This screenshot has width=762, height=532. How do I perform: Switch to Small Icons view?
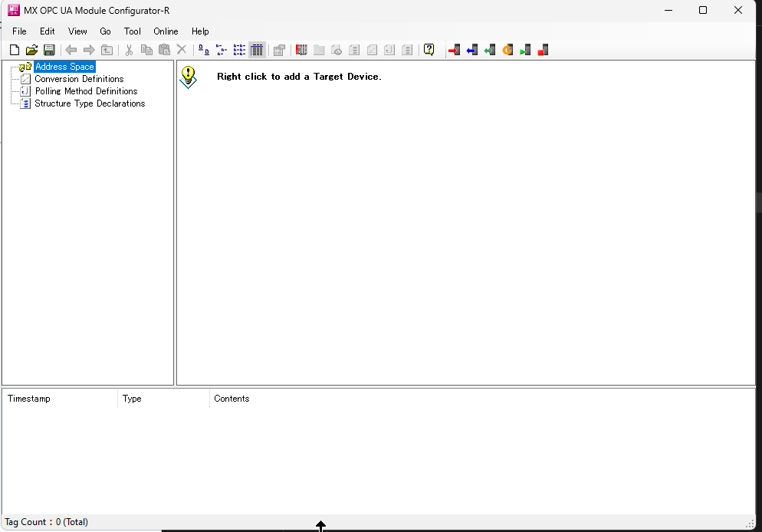point(222,50)
